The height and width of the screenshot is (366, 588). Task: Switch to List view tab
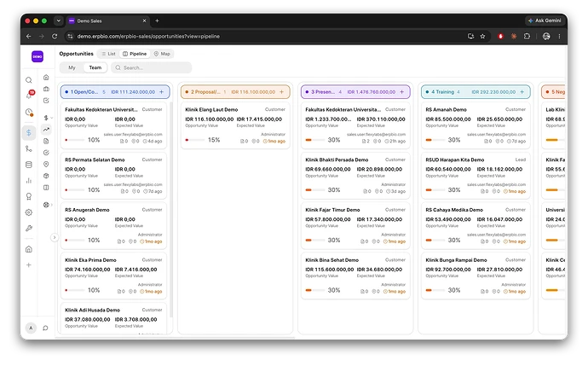pos(109,54)
